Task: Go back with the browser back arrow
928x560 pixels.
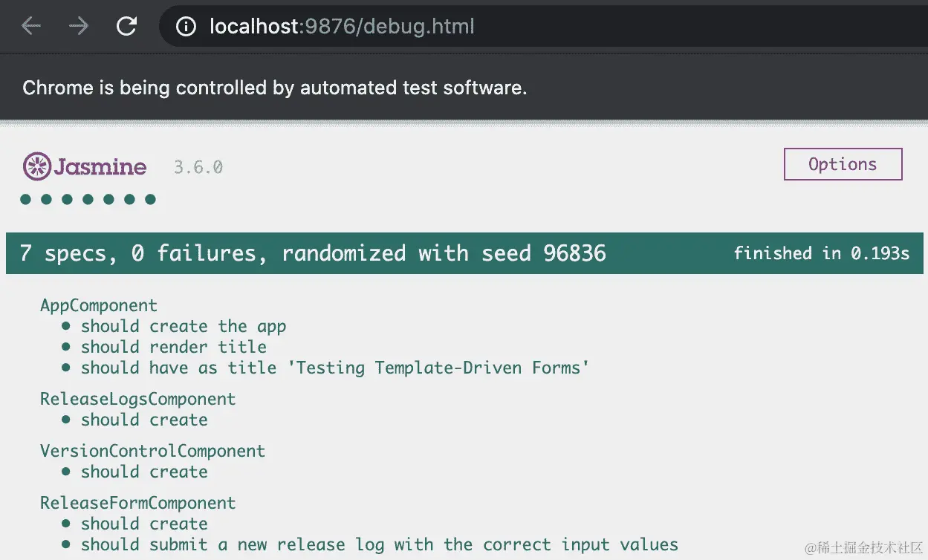Action: click(x=30, y=27)
